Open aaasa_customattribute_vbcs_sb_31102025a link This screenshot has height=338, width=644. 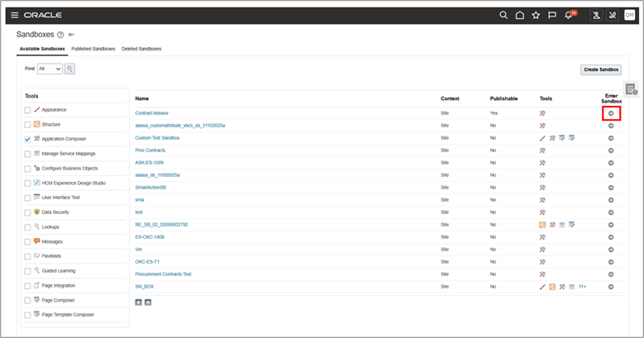click(180, 126)
